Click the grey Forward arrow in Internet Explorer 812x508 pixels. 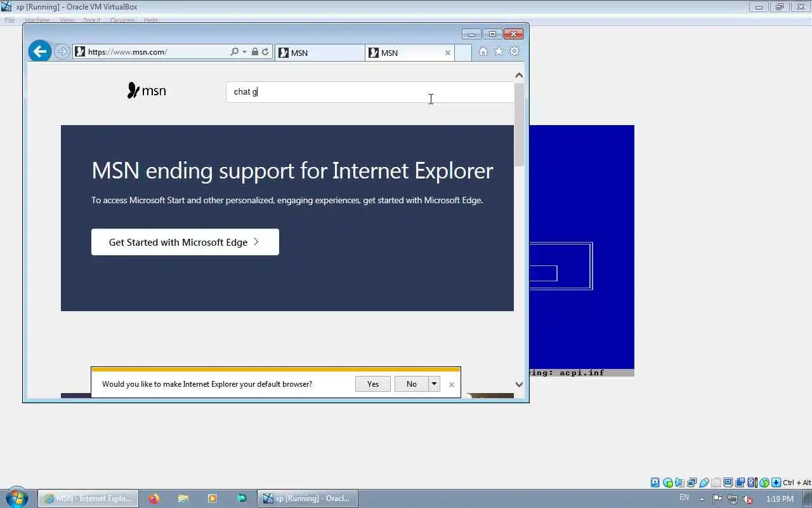point(62,52)
